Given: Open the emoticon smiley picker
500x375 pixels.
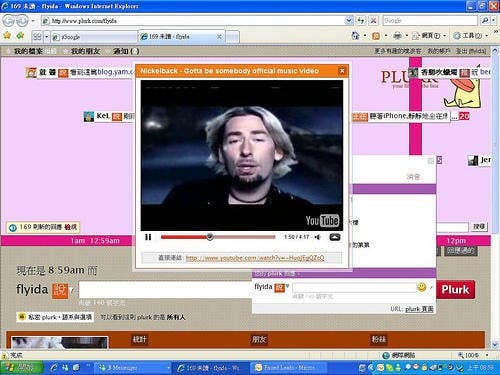Looking at the screenshot, I should pos(422,287).
